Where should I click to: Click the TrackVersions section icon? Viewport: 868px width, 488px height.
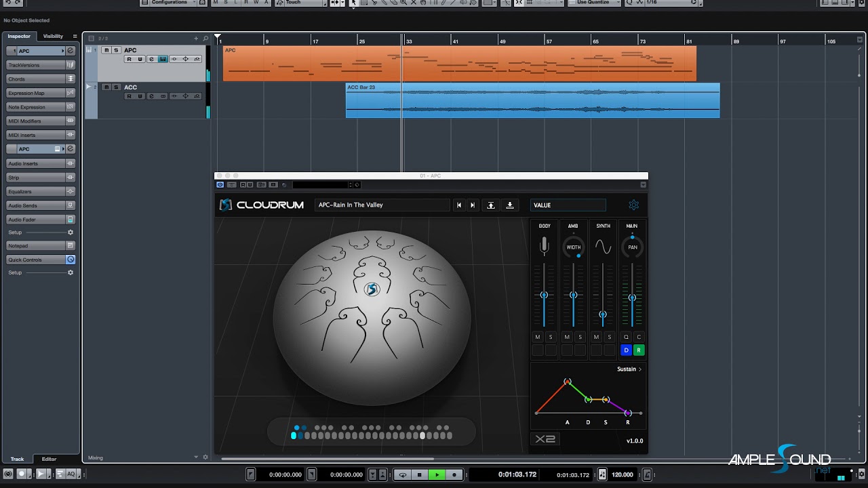(x=71, y=65)
